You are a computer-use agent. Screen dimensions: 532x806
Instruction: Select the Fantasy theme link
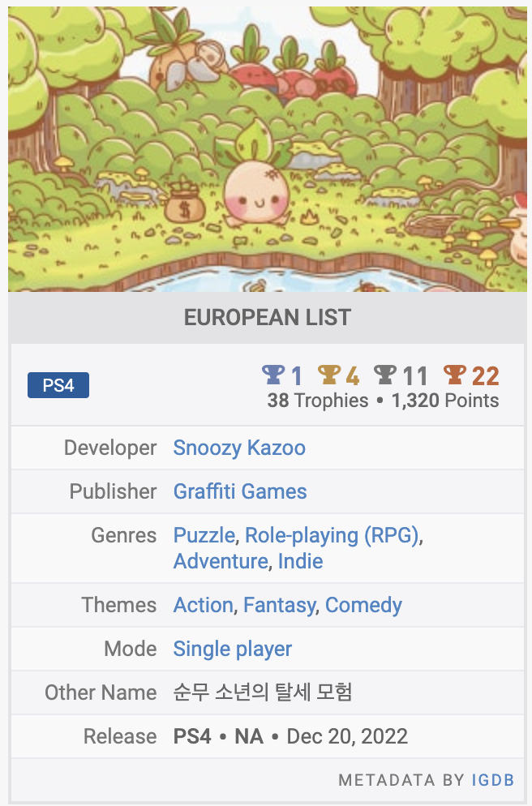tap(279, 605)
